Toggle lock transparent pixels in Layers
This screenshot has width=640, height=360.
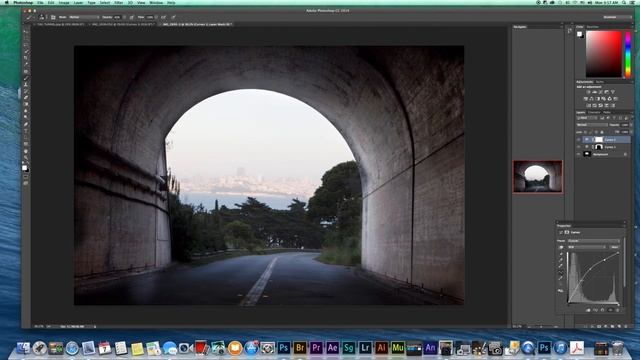pyautogui.click(x=585, y=132)
